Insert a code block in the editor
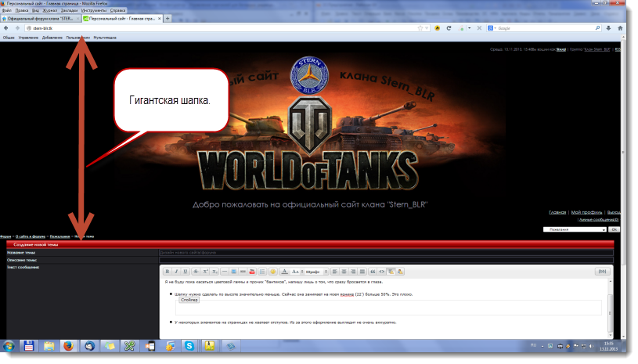The width and height of the screenshot is (638, 364). coord(382,272)
